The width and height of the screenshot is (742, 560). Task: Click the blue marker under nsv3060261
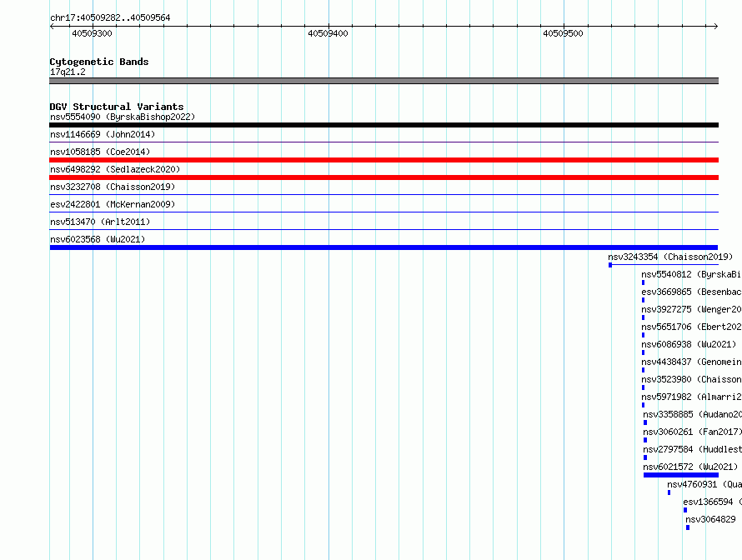tap(645, 440)
